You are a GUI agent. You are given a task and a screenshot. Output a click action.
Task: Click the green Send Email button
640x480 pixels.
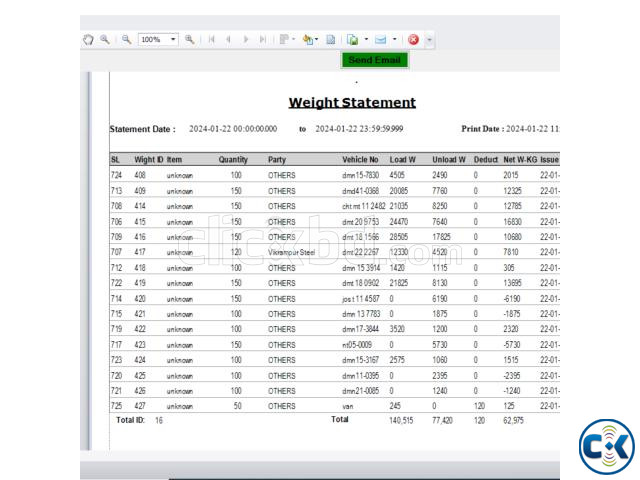(x=374, y=60)
